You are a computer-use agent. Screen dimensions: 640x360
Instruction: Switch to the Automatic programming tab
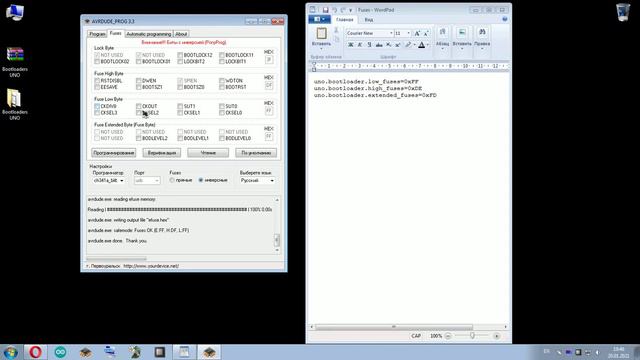coord(149,34)
